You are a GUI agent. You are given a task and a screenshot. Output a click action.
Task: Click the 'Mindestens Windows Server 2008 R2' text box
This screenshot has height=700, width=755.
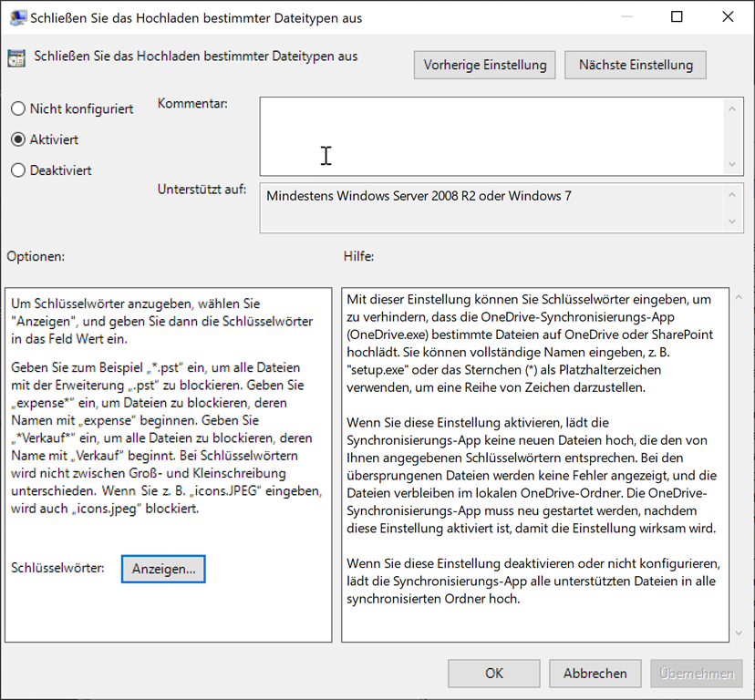point(492,209)
